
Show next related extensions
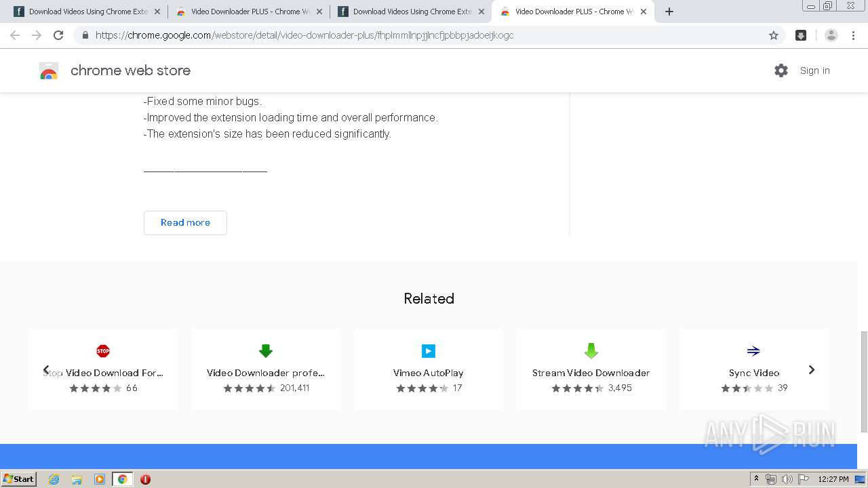(x=812, y=369)
